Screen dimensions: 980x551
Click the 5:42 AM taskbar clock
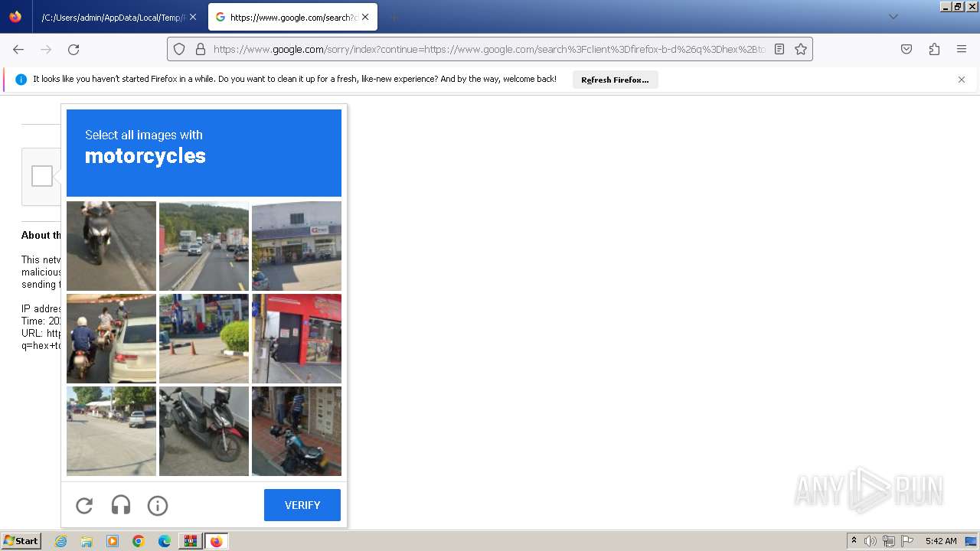[941, 541]
